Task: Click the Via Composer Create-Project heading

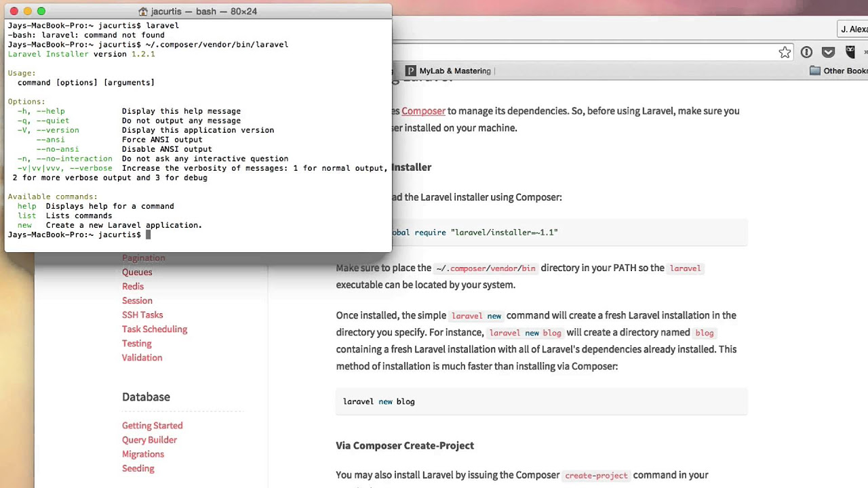Action: coord(405,445)
